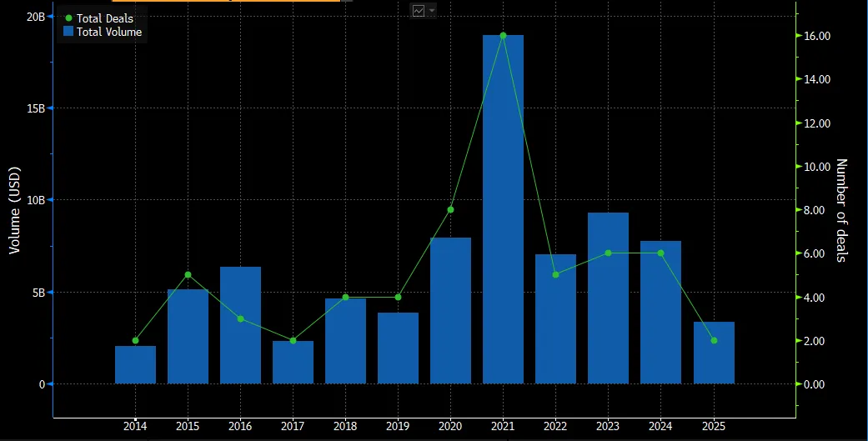Screen dimensions: 868x441
Task: Click the 10.00 deals axis label
Action: 817,167
